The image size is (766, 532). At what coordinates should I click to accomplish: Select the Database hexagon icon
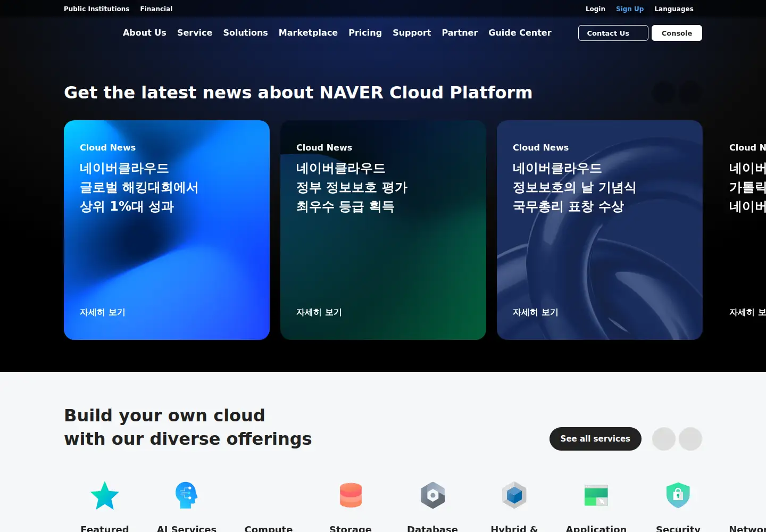pos(432,495)
